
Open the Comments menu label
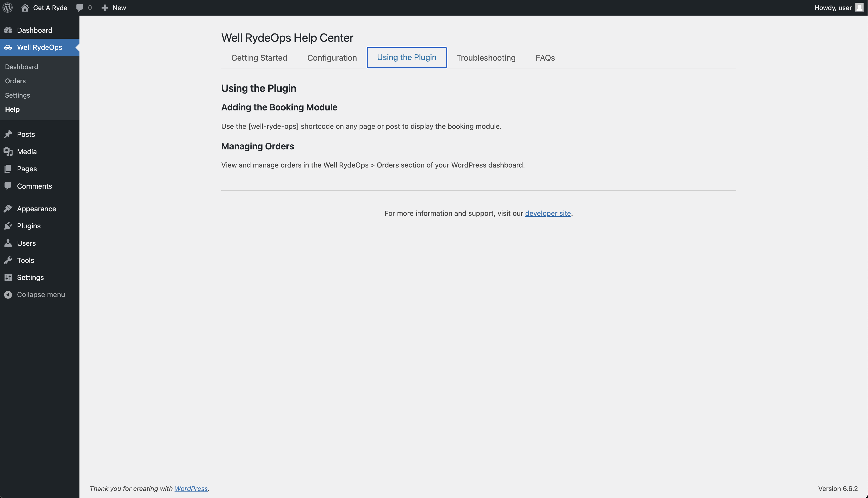[x=34, y=186]
